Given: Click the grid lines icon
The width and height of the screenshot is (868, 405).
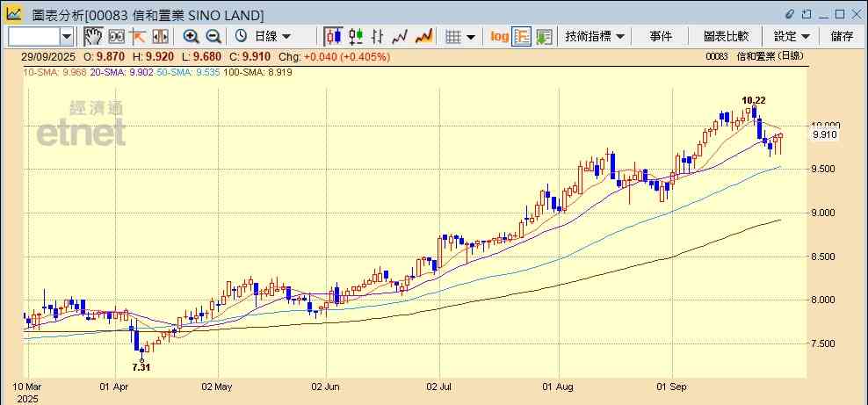Looking at the screenshot, I should pyautogui.click(x=453, y=37).
